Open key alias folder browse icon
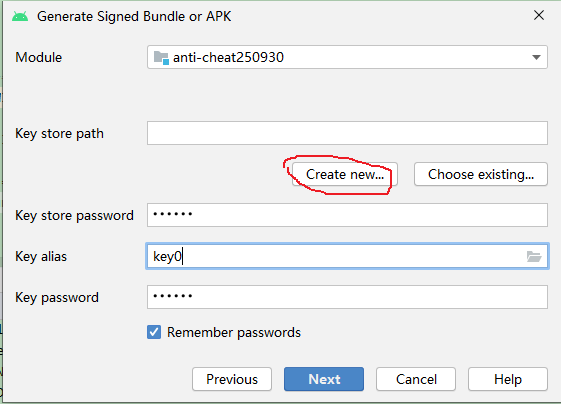The image size is (561, 404). click(x=534, y=256)
